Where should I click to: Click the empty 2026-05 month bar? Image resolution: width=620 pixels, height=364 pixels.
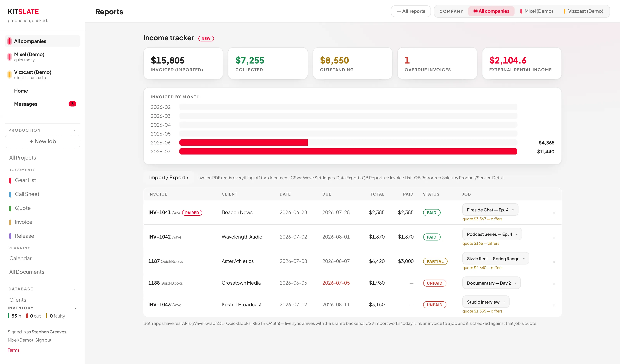pos(348,134)
